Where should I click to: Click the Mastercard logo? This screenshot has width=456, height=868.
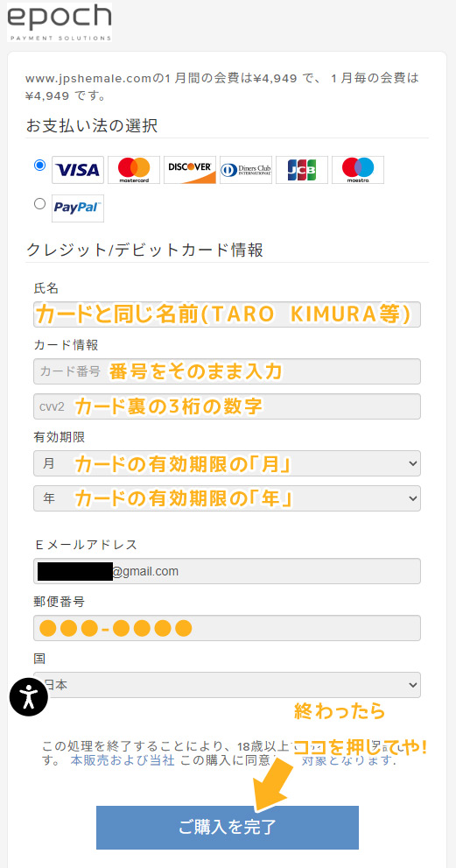tap(134, 170)
